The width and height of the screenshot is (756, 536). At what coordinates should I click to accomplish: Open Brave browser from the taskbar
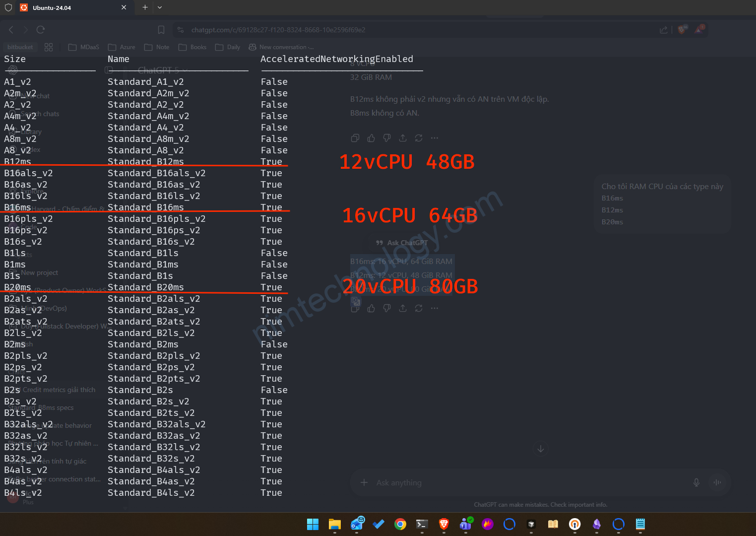coord(444,524)
